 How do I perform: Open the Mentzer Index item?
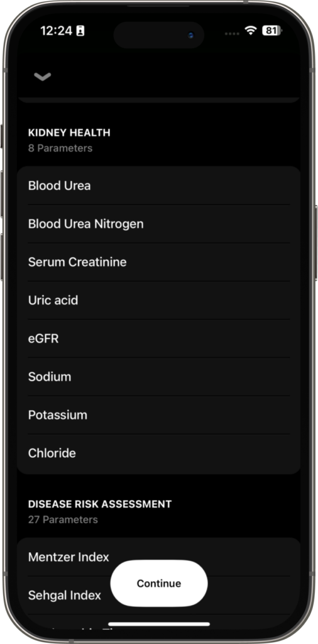coord(159,557)
